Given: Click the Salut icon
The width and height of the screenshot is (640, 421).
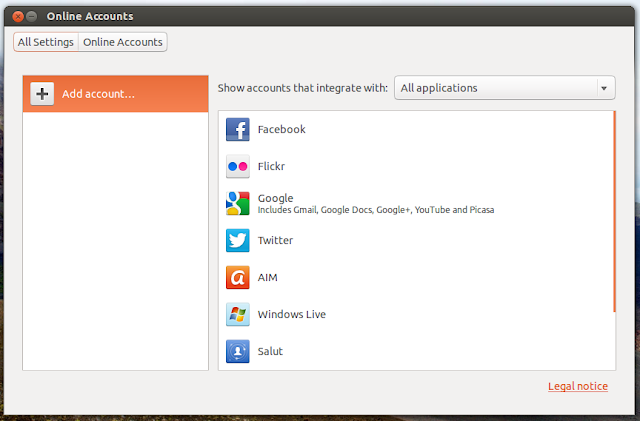Looking at the screenshot, I should coord(238,351).
